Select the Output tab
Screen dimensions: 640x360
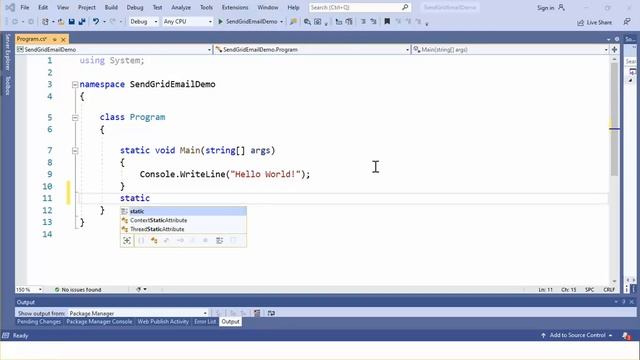230,322
